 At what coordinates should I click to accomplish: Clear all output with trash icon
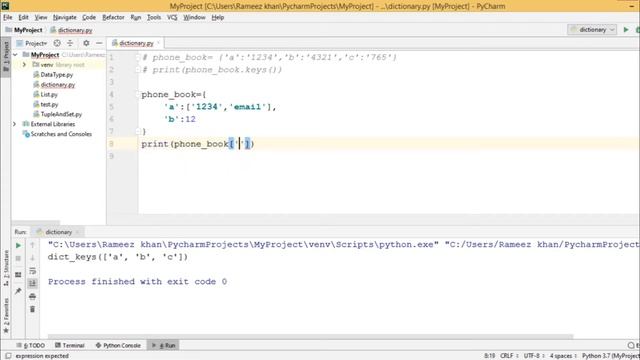[33, 309]
